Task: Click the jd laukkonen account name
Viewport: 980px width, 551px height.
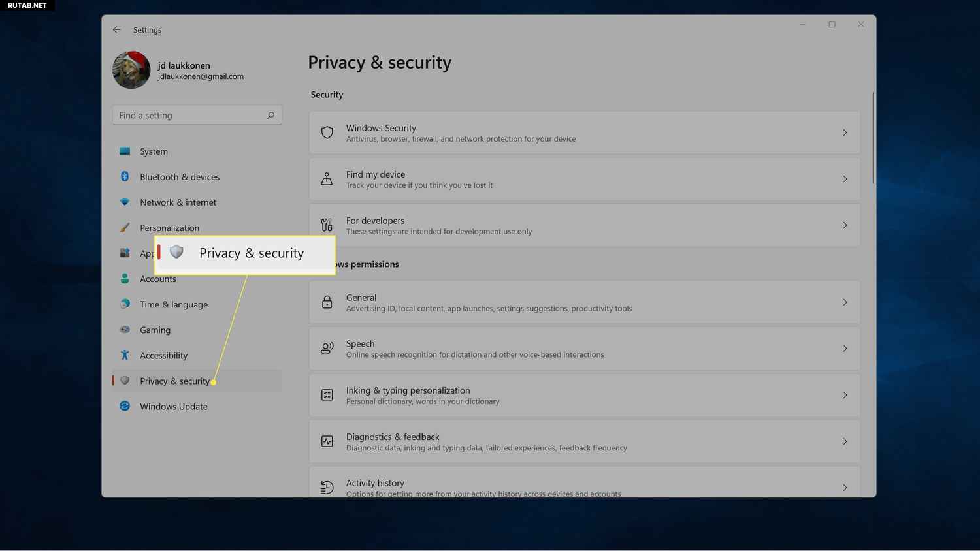Action: (x=184, y=65)
